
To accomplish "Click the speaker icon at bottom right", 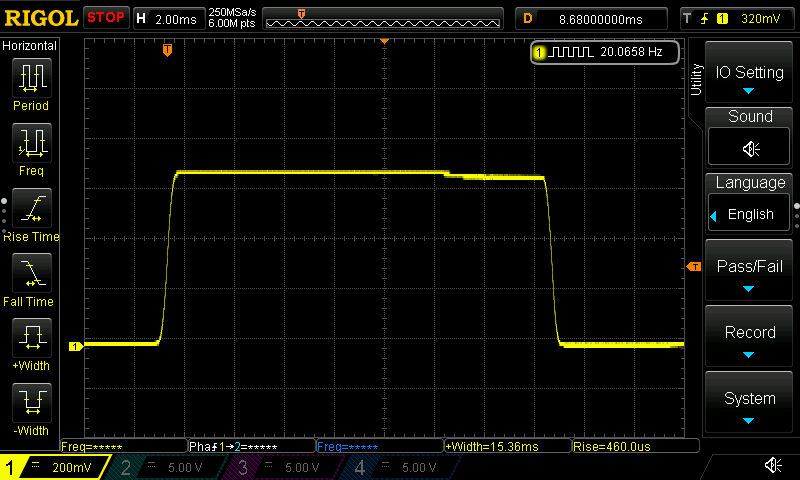I will [x=773, y=466].
